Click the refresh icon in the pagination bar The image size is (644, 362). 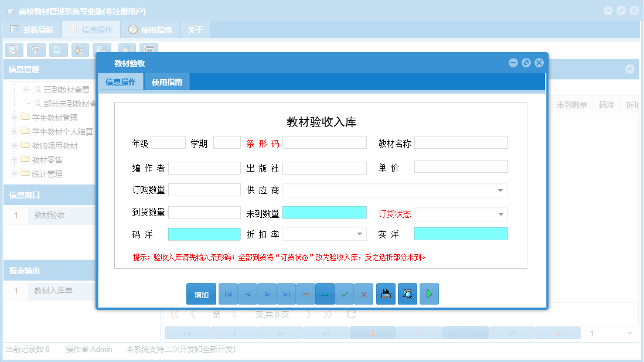coord(350,314)
